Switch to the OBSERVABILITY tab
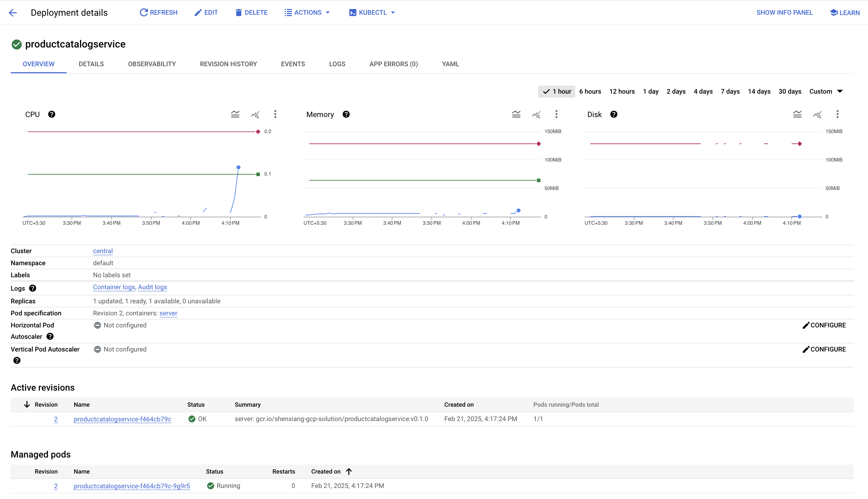Screen dimensions: 868x499 click(152, 64)
